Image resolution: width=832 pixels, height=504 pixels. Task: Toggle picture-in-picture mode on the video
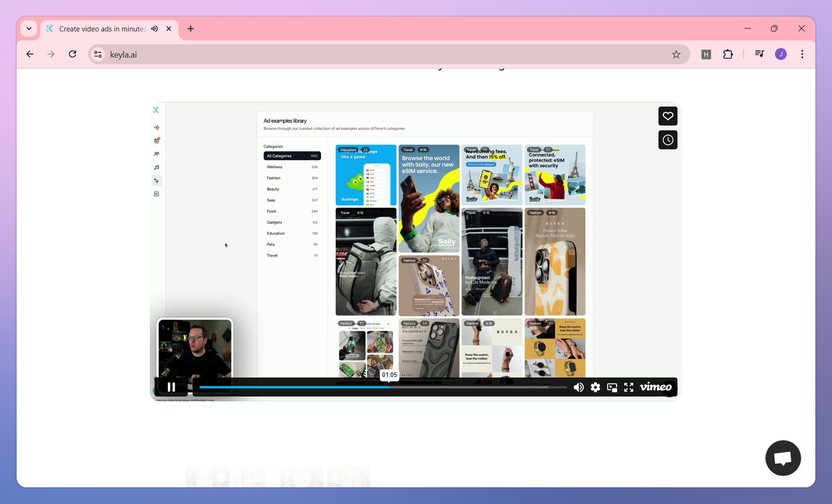pyautogui.click(x=612, y=388)
